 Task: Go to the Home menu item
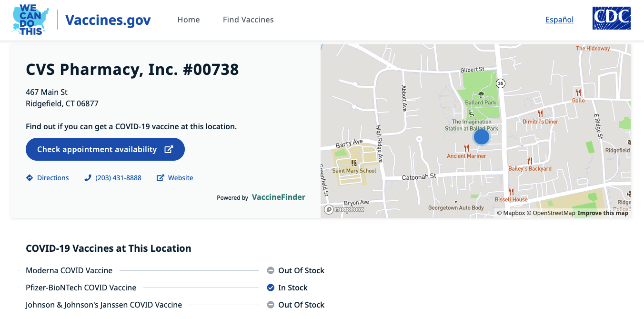189,20
